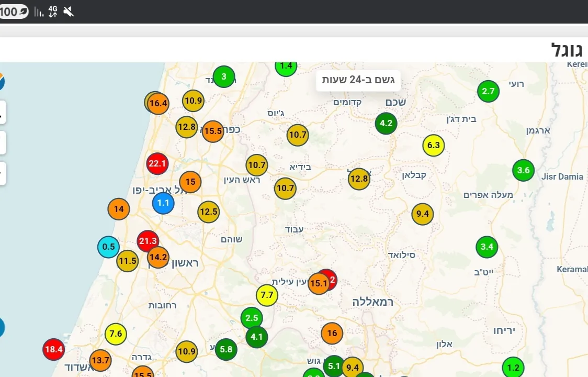Open the 3.6 green marker
The width and height of the screenshot is (588, 377).
(x=523, y=170)
